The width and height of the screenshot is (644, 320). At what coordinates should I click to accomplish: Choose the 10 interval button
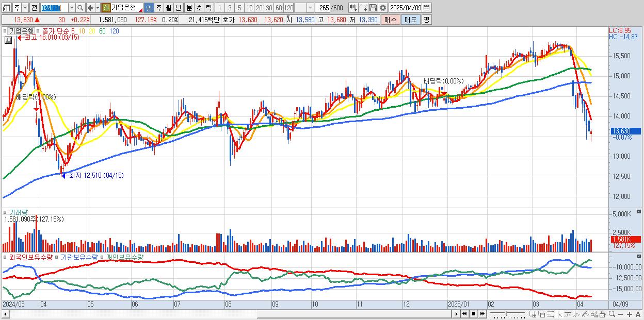[x=249, y=8]
